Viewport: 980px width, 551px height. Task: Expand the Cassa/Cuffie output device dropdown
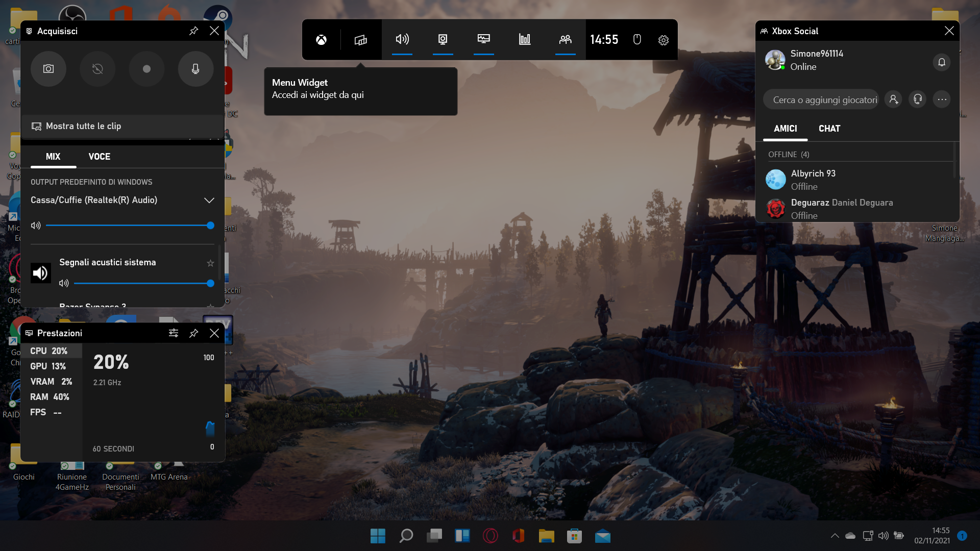click(x=209, y=200)
